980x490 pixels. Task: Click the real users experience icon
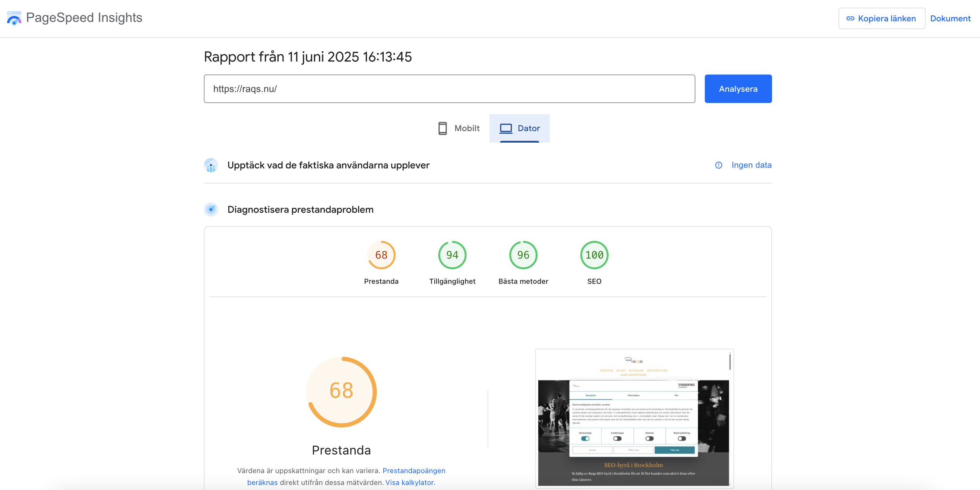coord(211,165)
